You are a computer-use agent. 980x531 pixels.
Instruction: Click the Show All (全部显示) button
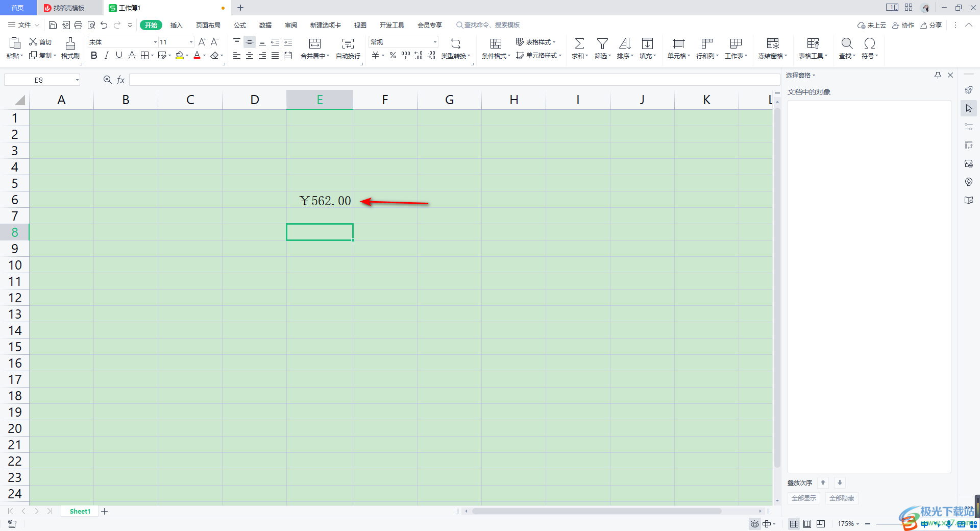[804, 498]
